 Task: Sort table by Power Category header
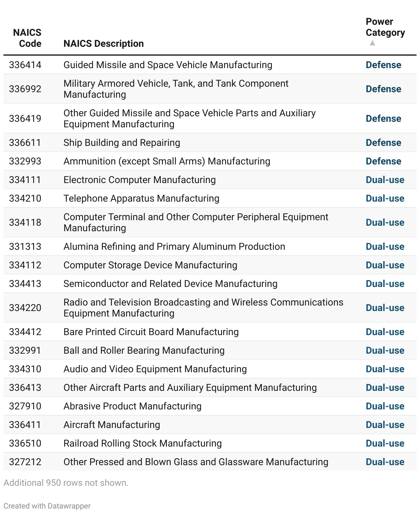point(385,27)
